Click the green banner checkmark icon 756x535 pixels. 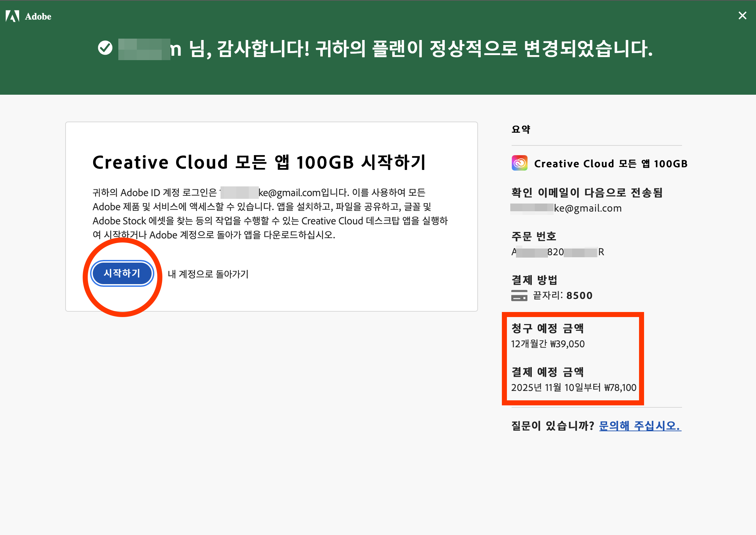click(105, 48)
